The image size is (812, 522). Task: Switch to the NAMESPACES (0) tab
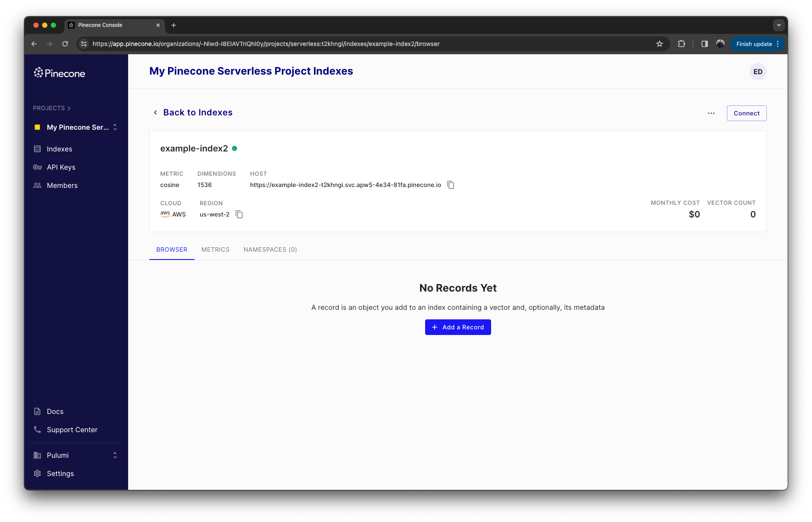click(270, 250)
